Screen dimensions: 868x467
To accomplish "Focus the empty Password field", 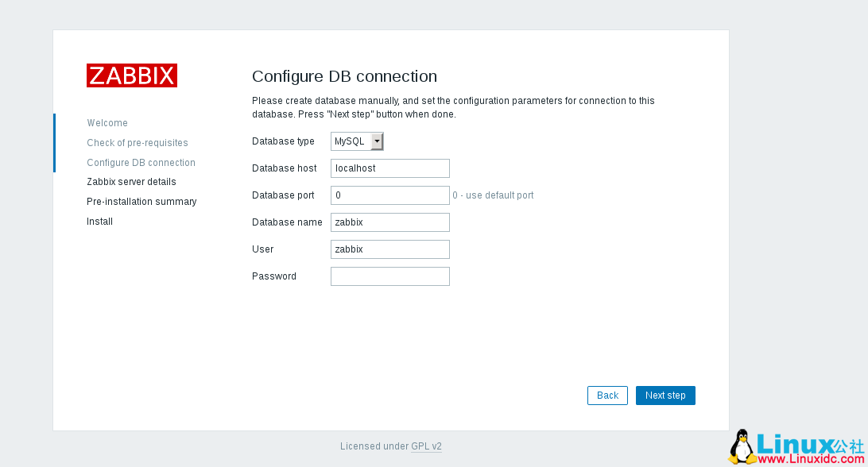I will click(x=390, y=276).
